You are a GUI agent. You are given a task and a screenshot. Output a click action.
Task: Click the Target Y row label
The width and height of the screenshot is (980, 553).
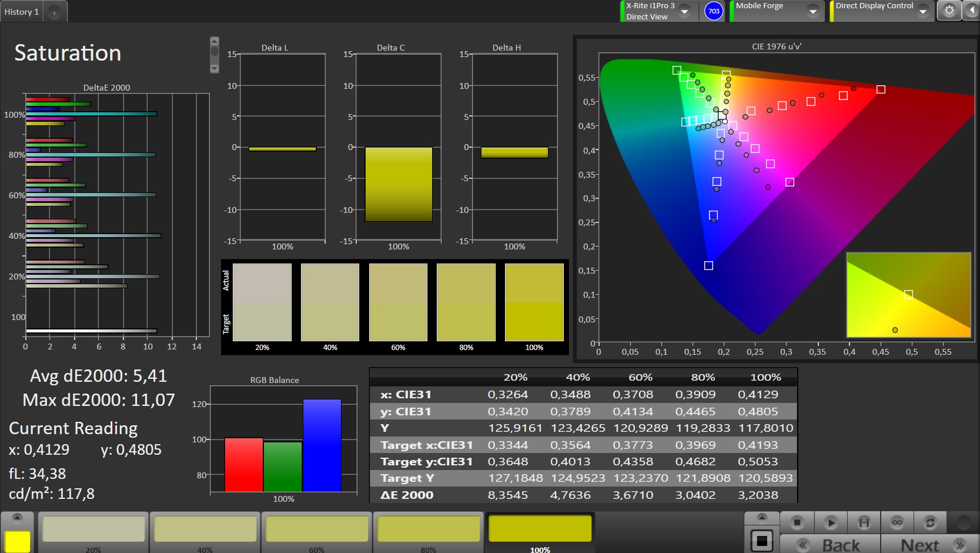(x=407, y=478)
